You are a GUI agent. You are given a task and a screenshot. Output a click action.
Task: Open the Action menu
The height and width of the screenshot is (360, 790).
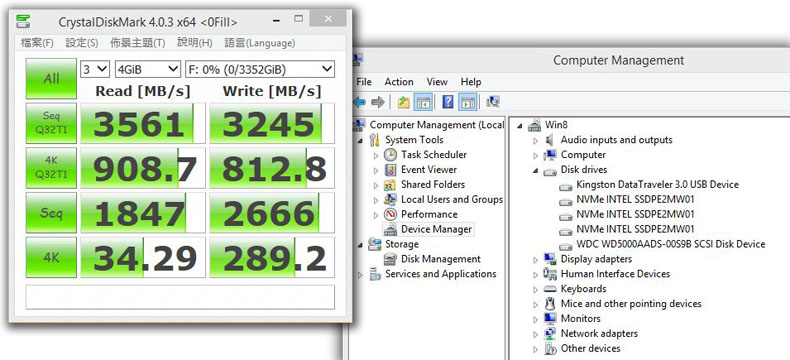click(399, 82)
